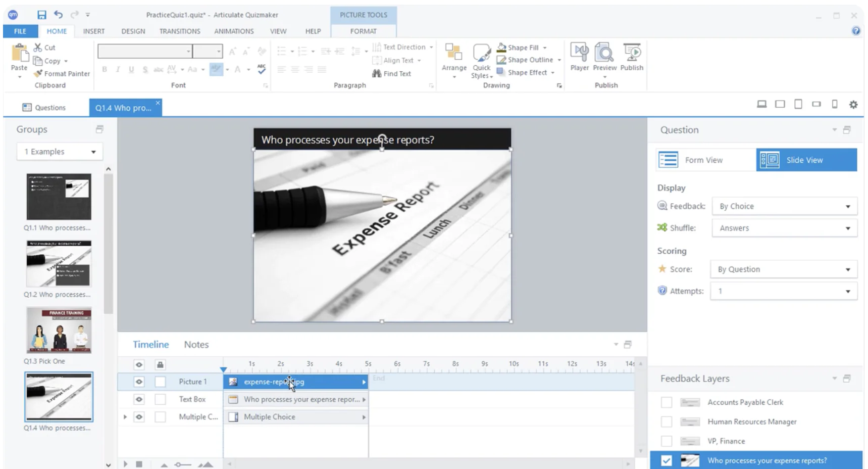The width and height of the screenshot is (868, 469).
Task: Open the Shuffle dropdown Answers
Action: tap(785, 228)
